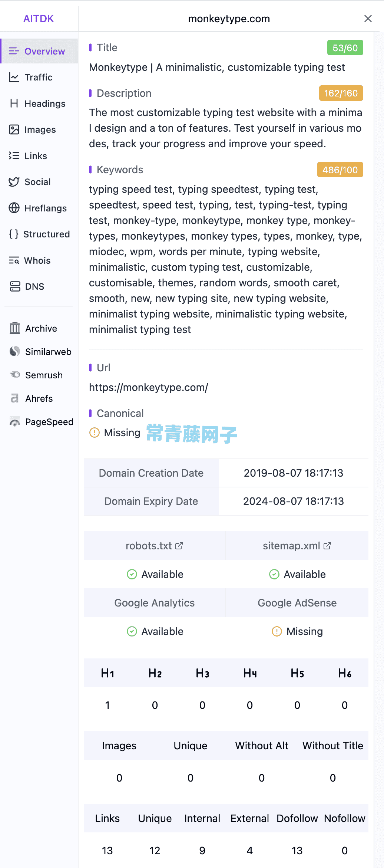This screenshot has width=384, height=868.
Task: Click the 486/100 keywords length badge
Action: 340,170
